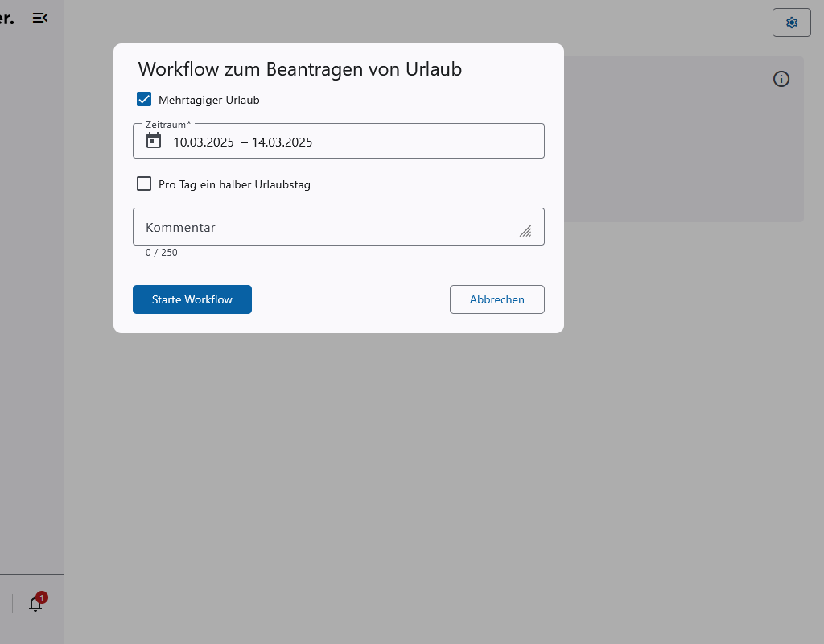Open notifications with the bell icon
The height and width of the screenshot is (644, 824).
point(35,604)
